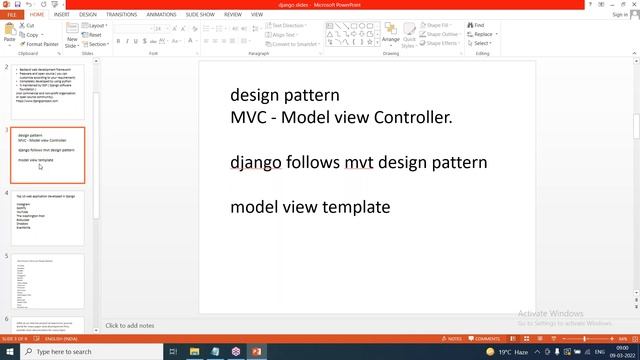Toggle Underline formatting
This screenshot has height=360, width=640.
(136, 41)
